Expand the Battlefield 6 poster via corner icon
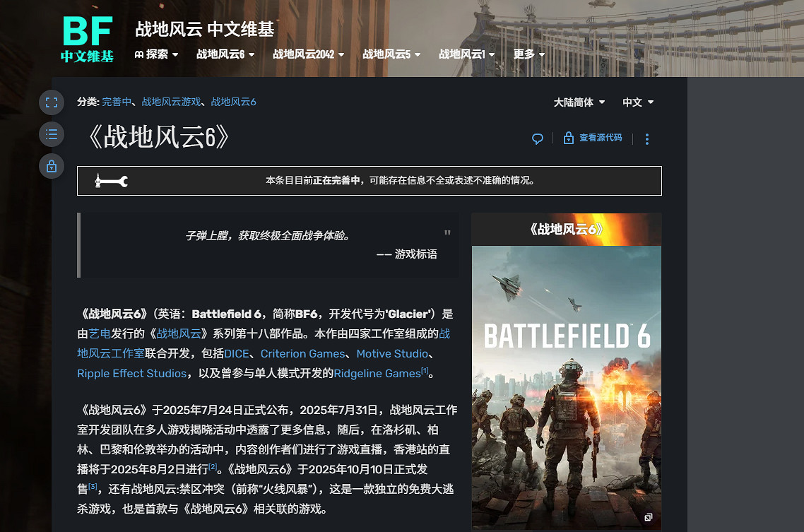The image size is (804, 532). pyautogui.click(x=648, y=517)
